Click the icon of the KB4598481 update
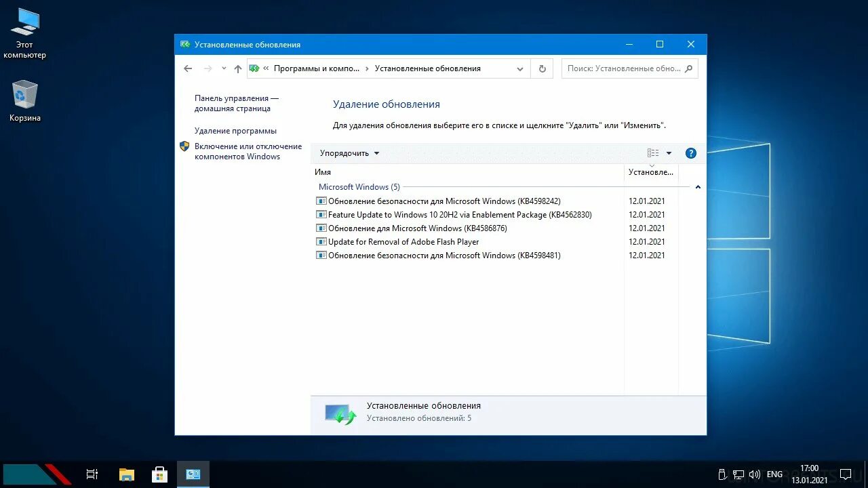The height and width of the screenshot is (488, 868). (x=321, y=256)
